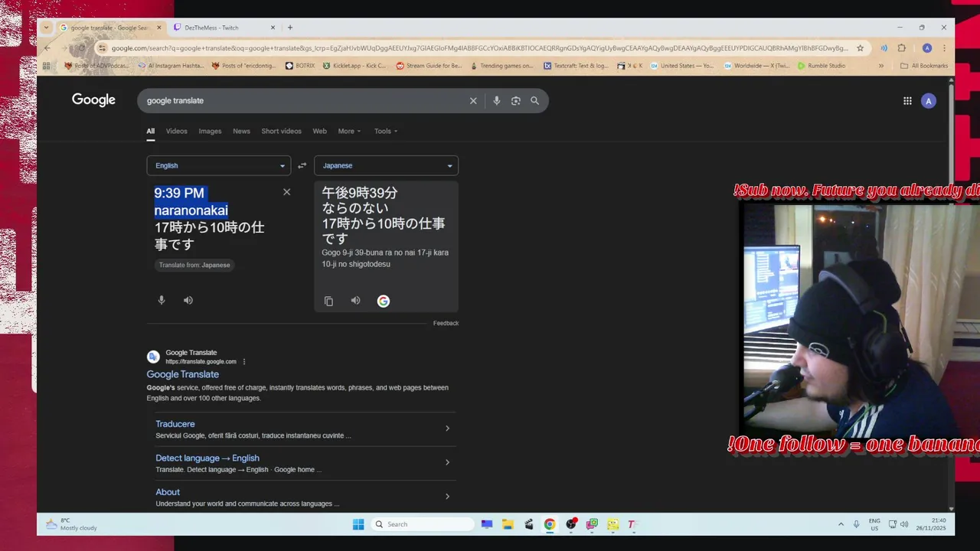Screen dimensions: 980x551
Task: Listen to the source text
Action: point(188,300)
